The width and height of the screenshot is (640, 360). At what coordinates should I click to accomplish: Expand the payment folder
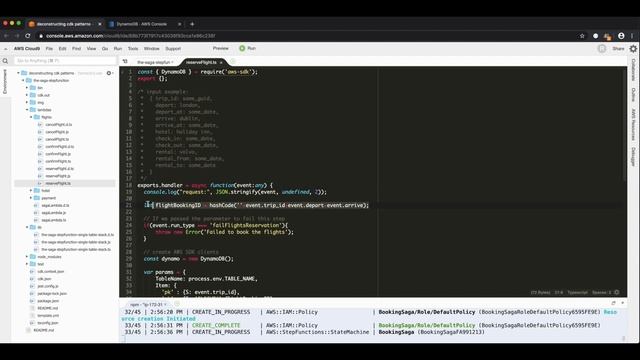point(31,198)
